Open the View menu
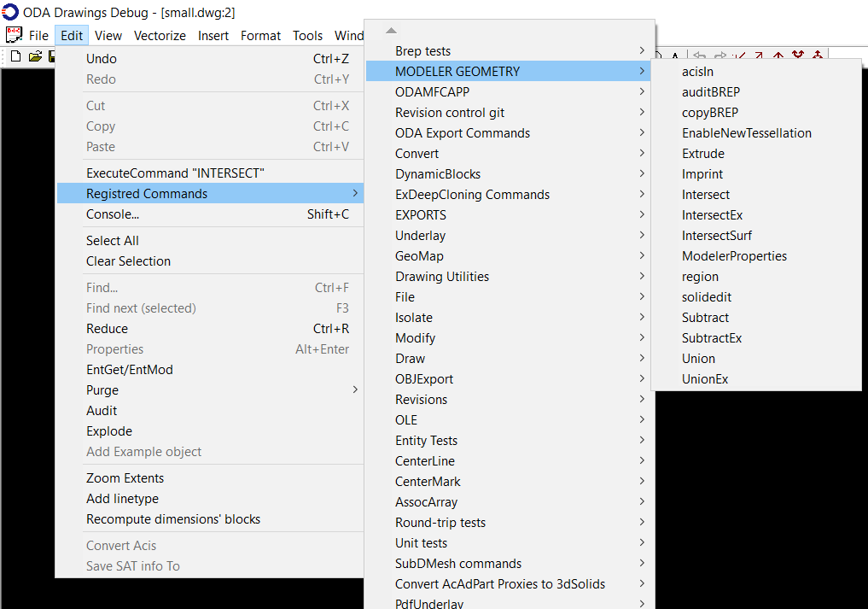The width and height of the screenshot is (868, 609). [x=108, y=36]
